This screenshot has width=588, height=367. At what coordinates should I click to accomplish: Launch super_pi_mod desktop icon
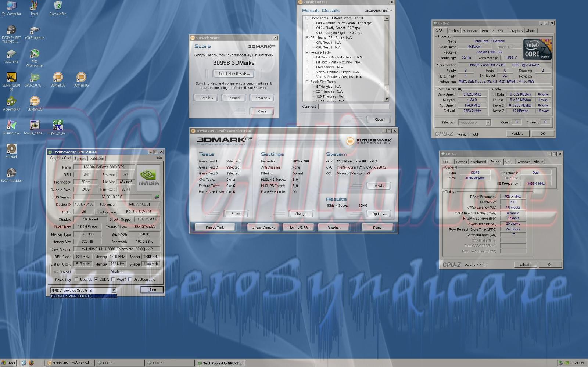[x=58, y=127]
